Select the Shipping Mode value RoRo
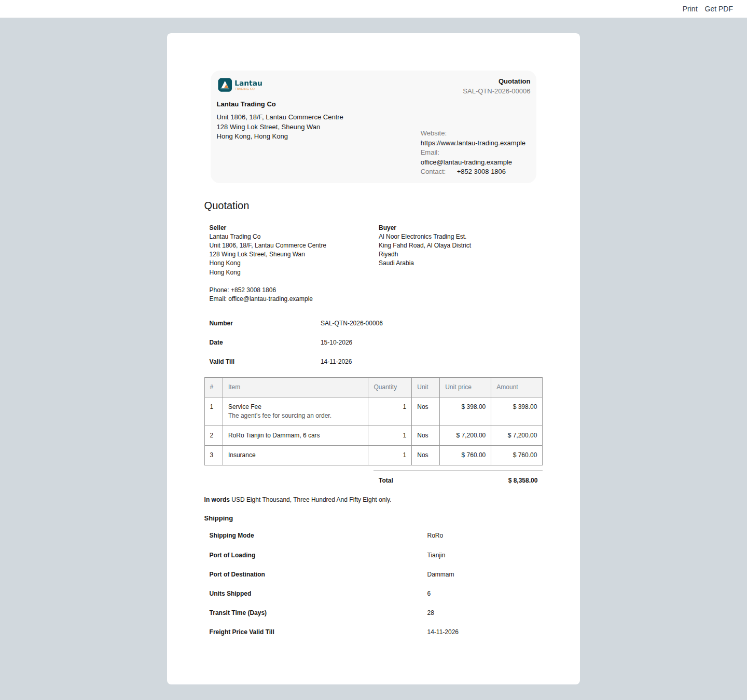 [435, 536]
